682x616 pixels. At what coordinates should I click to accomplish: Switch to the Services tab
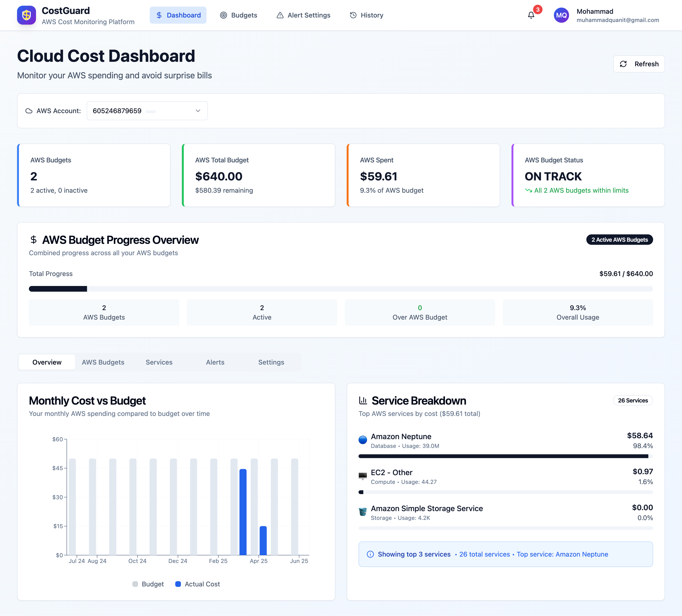pos(159,362)
